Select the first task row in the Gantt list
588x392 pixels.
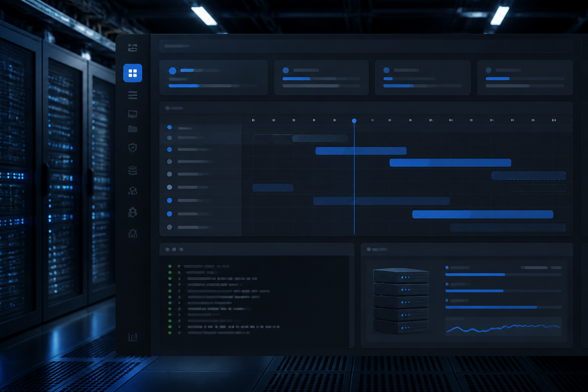pyautogui.click(x=201, y=128)
